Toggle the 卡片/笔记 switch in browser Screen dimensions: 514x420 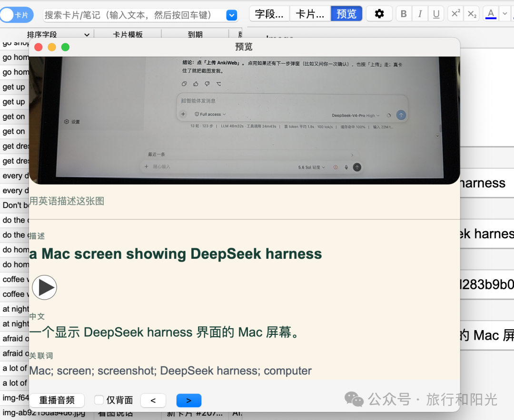pyautogui.click(x=17, y=15)
